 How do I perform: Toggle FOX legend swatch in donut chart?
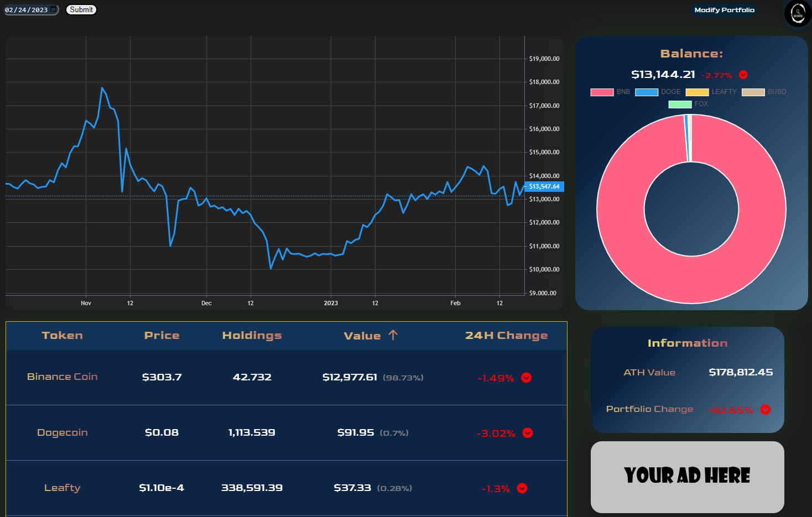(680, 104)
